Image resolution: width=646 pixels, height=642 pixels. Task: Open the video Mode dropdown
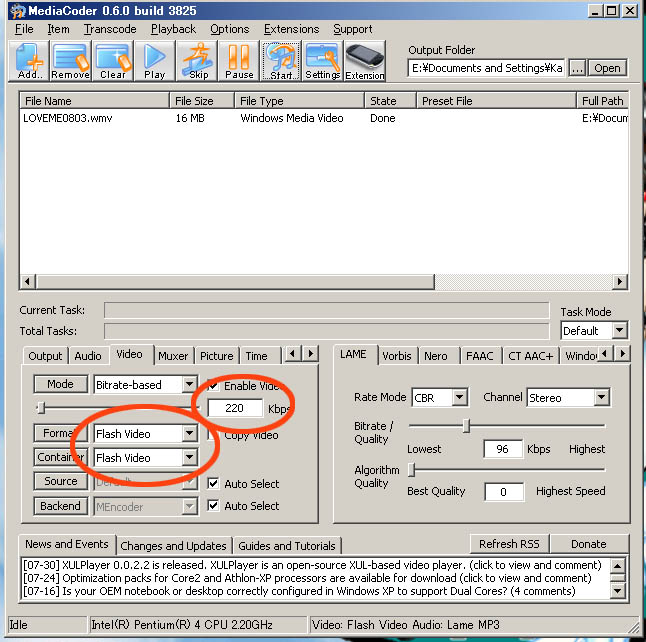coord(189,384)
